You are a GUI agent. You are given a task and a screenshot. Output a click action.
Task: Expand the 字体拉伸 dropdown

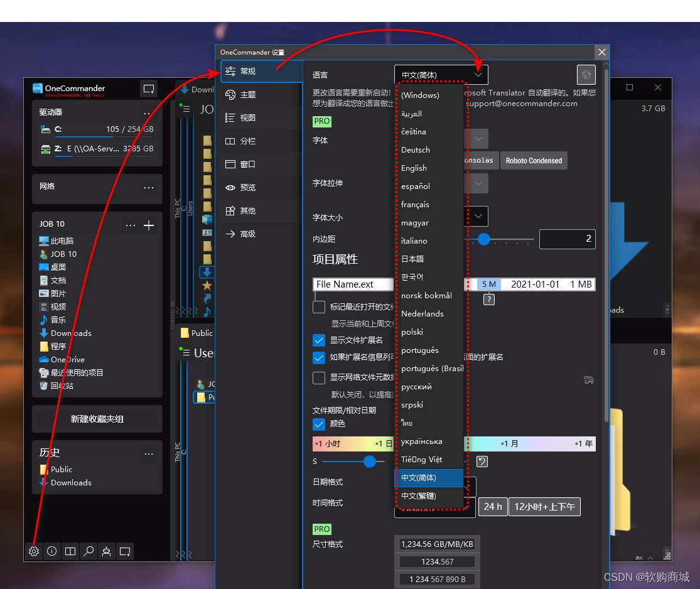click(478, 183)
